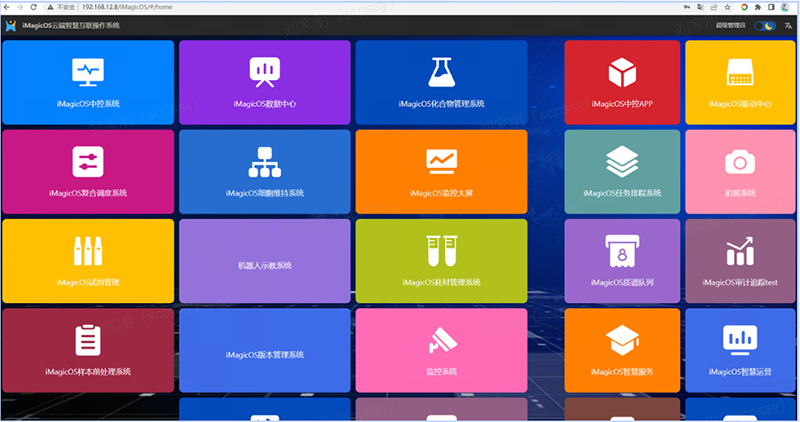Open the language translation icon in header
The height and width of the screenshot is (422, 800).
click(788, 26)
